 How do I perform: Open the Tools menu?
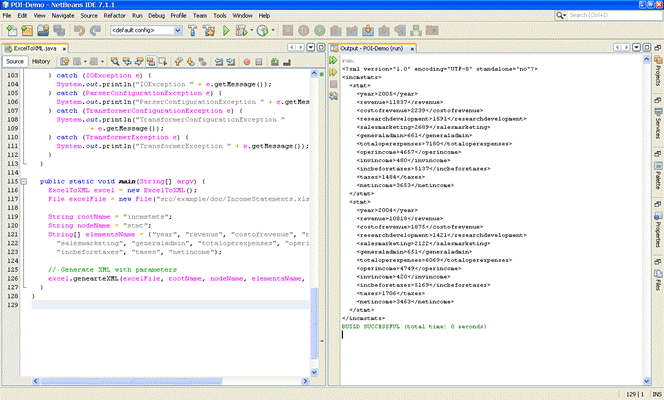click(x=219, y=16)
